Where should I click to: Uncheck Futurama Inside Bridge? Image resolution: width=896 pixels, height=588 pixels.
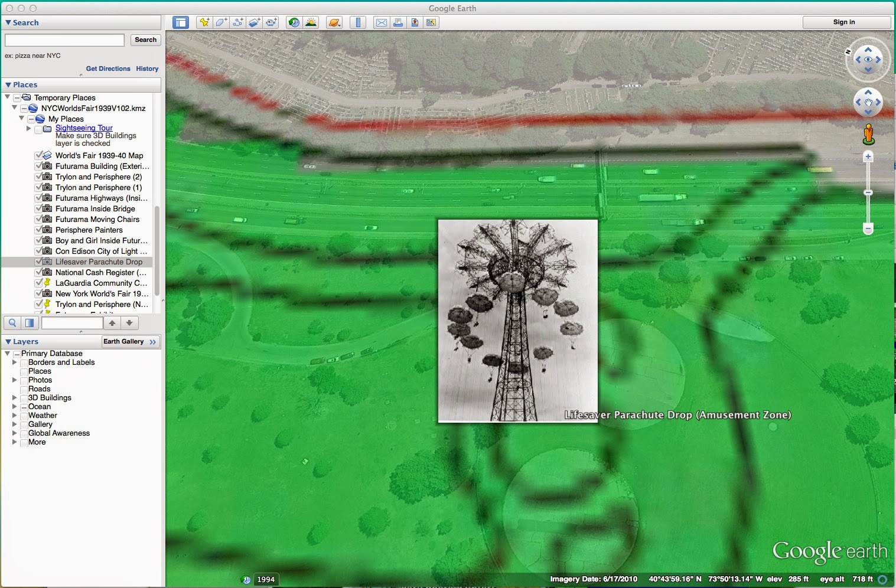click(38, 209)
